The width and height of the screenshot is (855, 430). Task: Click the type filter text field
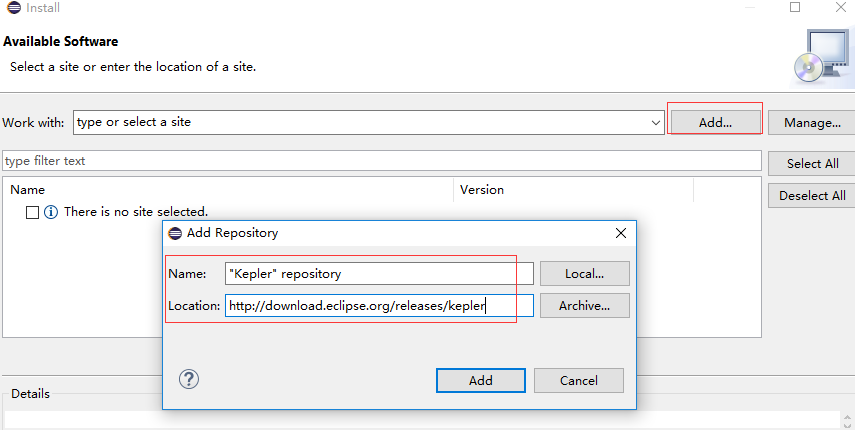(x=382, y=161)
